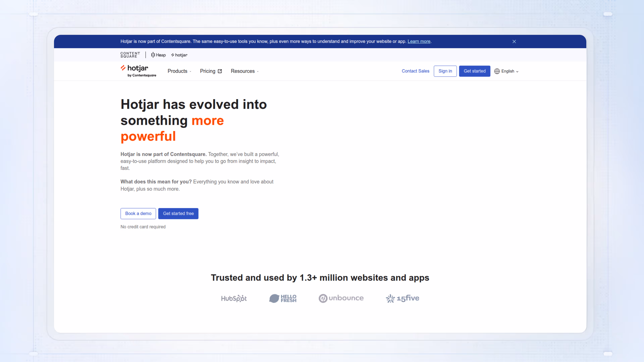Click the HelloFresh logo
This screenshot has width=644, height=362.
pos(282,298)
